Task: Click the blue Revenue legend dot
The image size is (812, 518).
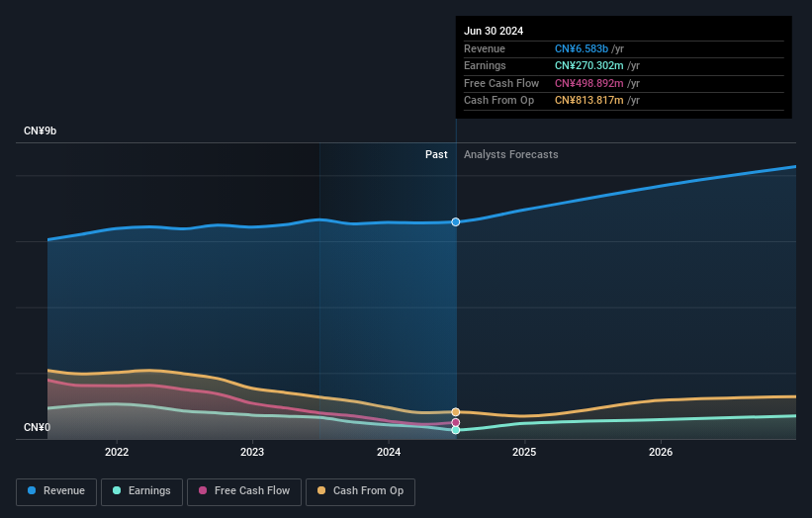Action: coord(32,490)
